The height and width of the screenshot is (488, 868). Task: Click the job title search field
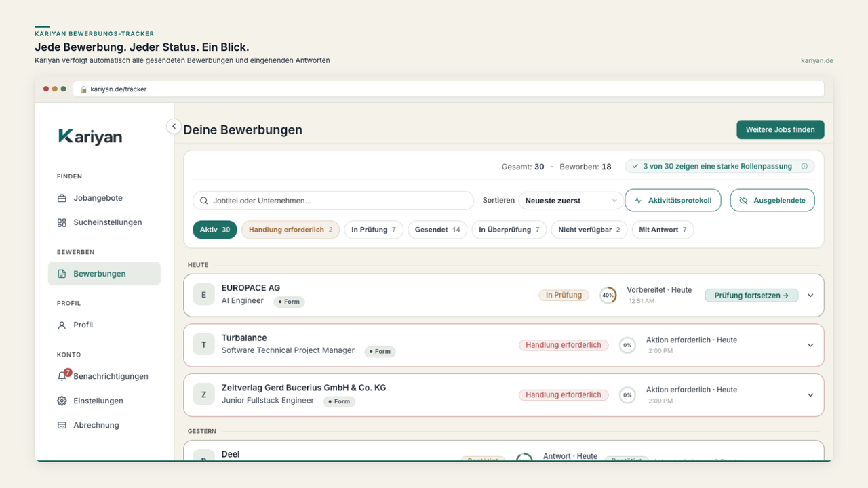click(333, 201)
